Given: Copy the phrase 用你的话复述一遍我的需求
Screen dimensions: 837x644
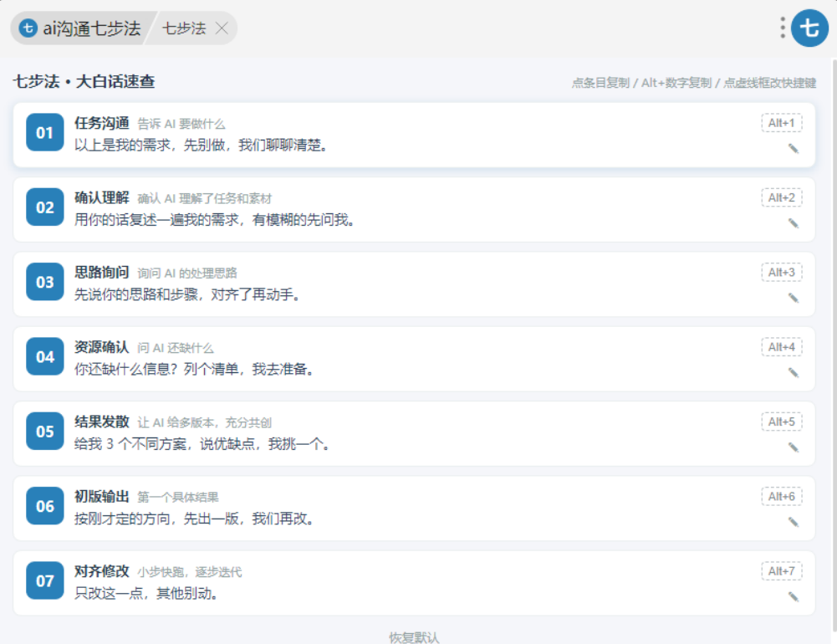Looking at the screenshot, I should click(x=156, y=220).
